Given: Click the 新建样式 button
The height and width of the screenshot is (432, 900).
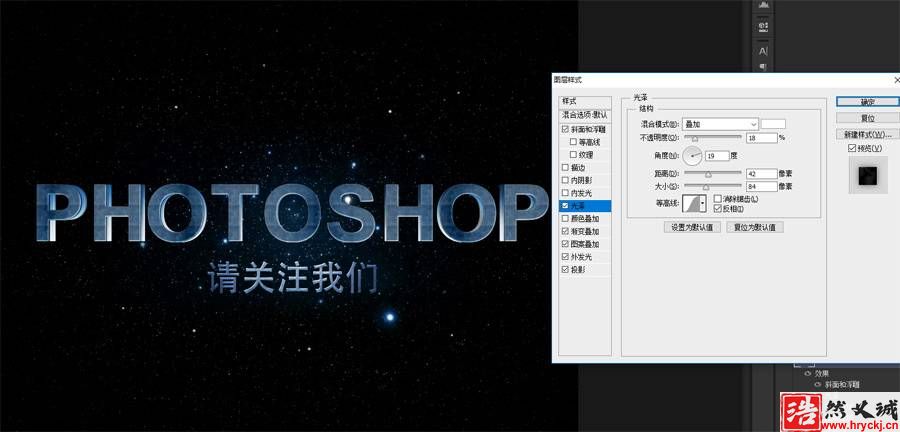Looking at the screenshot, I should 867,134.
